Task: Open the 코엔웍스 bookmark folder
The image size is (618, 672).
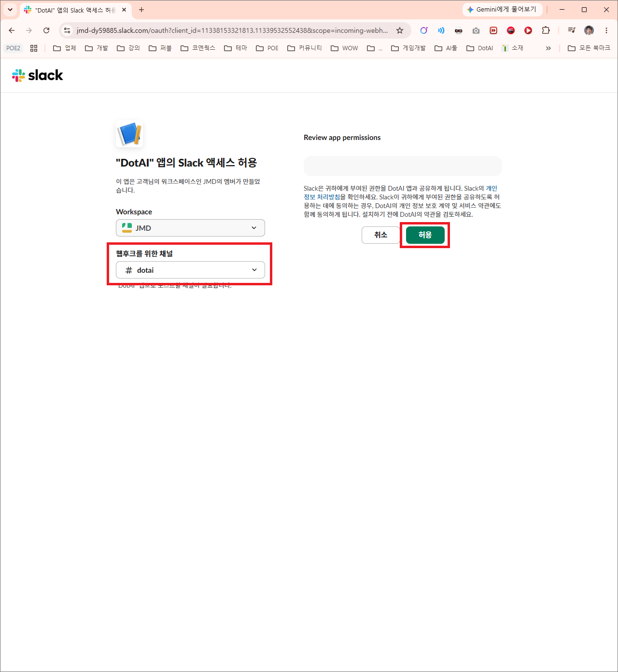Action: pyautogui.click(x=198, y=48)
